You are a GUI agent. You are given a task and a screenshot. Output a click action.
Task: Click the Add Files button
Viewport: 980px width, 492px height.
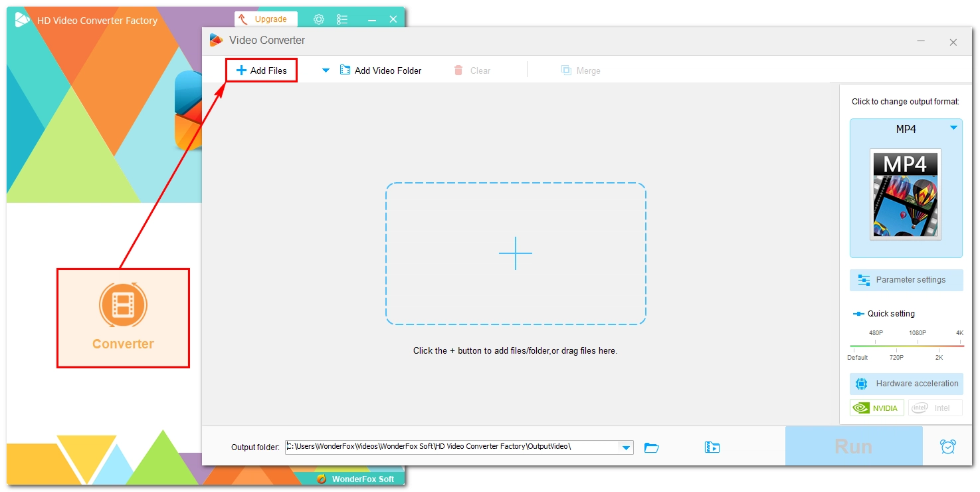click(262, 70)
